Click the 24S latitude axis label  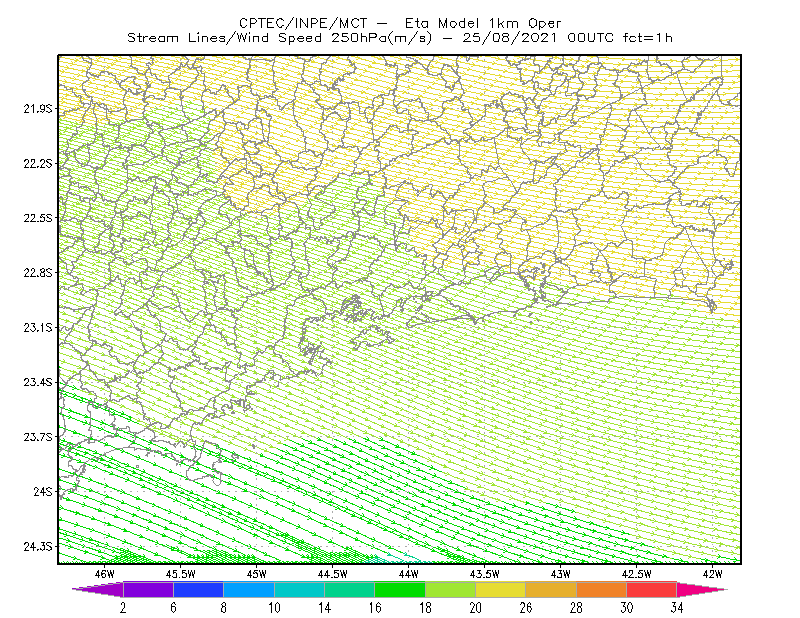point(42,491)
